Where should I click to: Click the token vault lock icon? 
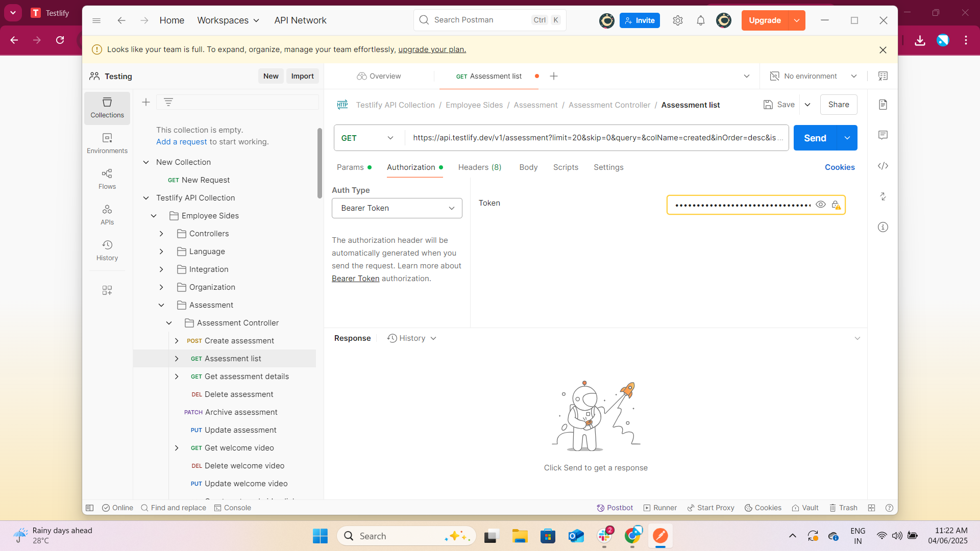pos(836,205)
